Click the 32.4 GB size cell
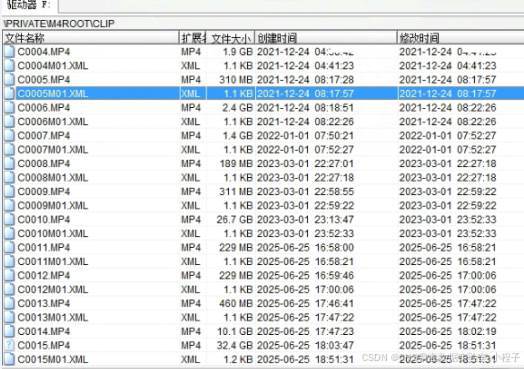Viewport: 524px width, 369px height. coord(235,345)
